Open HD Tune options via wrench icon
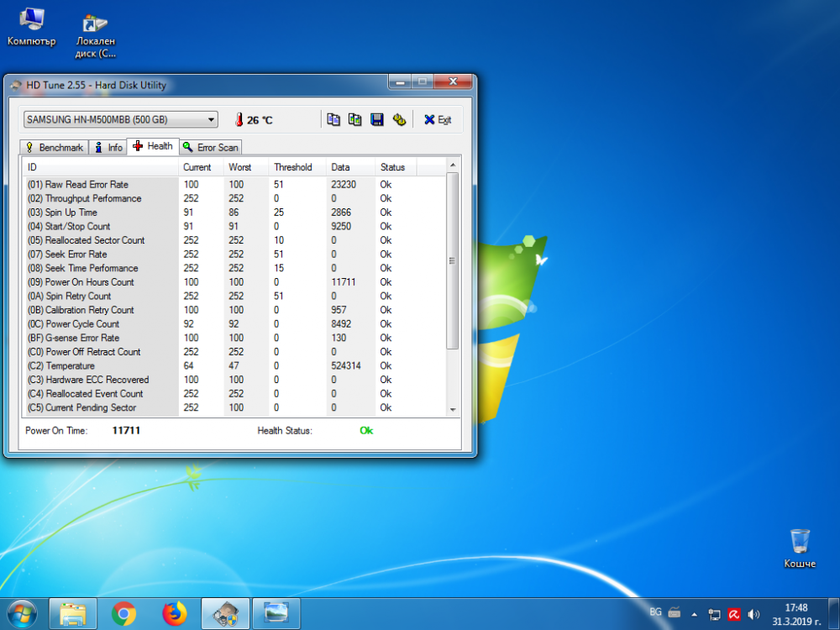The height and width of the screenshot is (630, 840). [x=399, y=119]
